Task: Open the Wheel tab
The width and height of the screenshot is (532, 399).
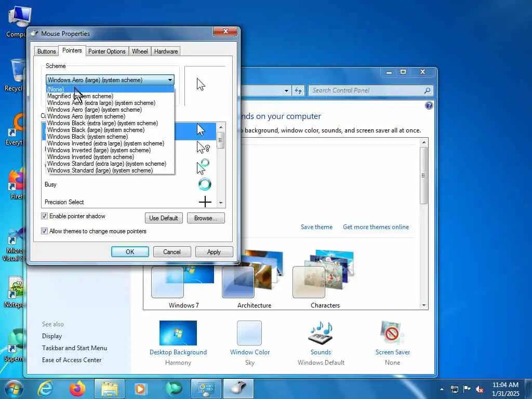Action: (140, 51)
